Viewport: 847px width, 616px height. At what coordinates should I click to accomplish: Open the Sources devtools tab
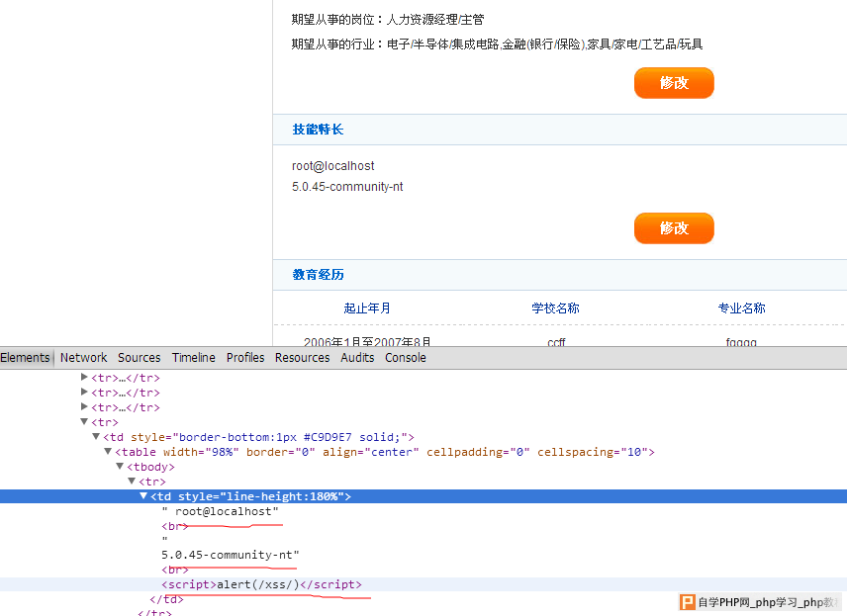[x=139, y=357]
